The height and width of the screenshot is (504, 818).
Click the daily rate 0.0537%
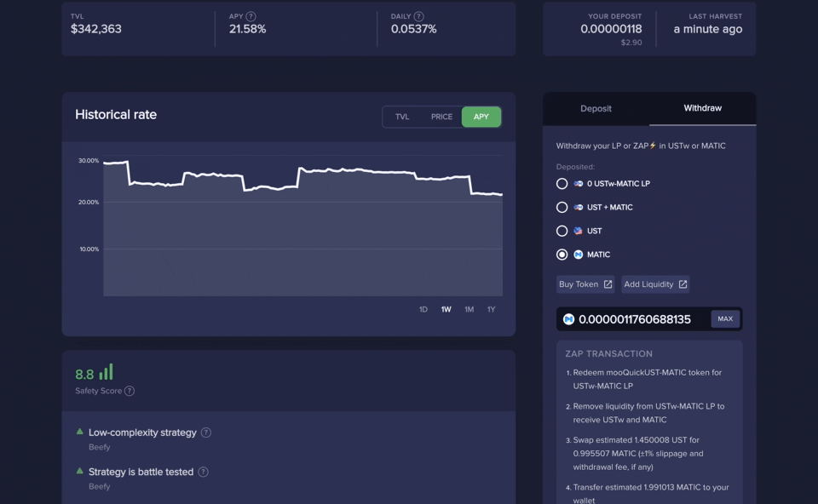click(414, 29)
